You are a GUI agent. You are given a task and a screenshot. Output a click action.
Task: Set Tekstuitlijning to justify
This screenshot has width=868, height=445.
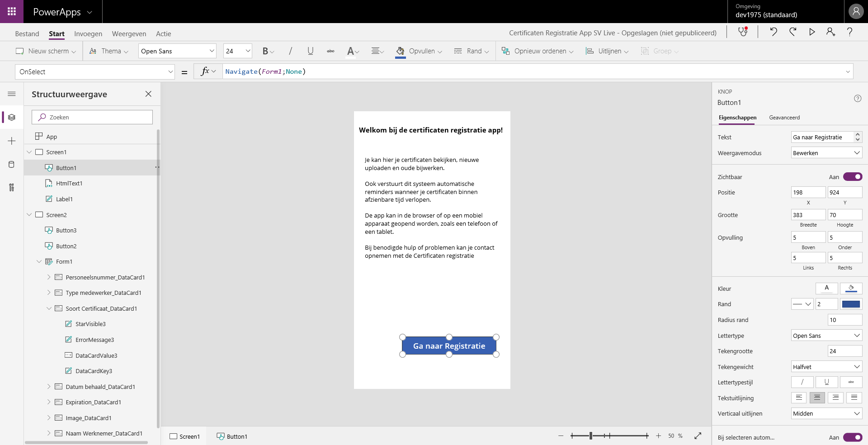pos(854,398)
